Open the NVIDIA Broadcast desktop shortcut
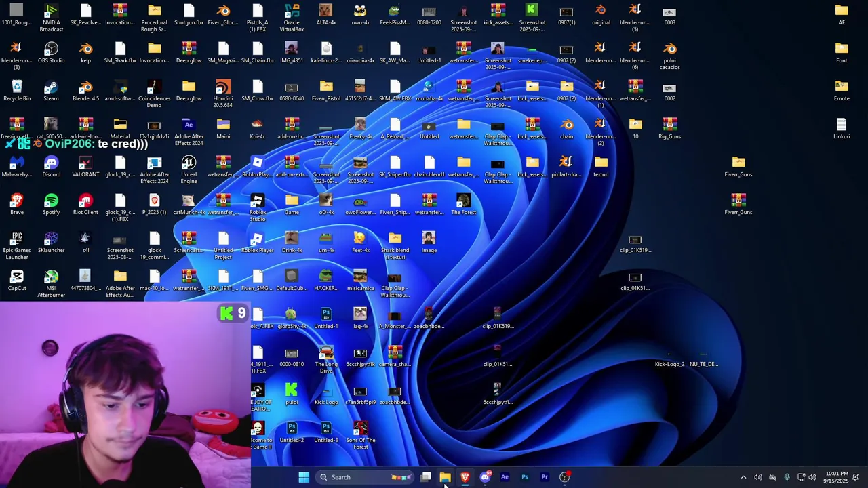 (x=52, y=18)
